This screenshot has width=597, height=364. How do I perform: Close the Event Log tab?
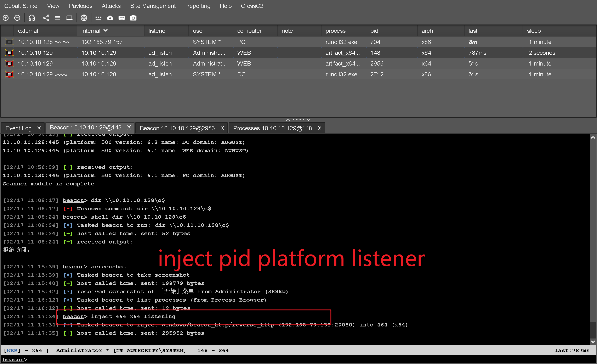tap(39, 128)
